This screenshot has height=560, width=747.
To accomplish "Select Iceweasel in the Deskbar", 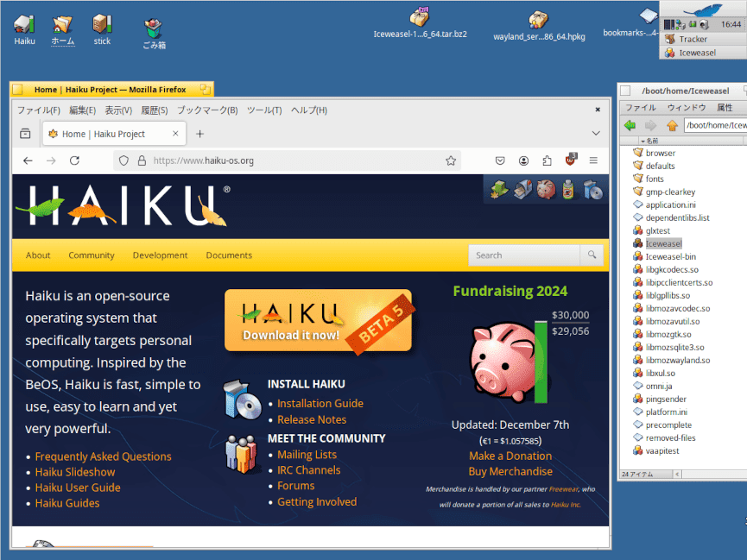I will 703,53.
